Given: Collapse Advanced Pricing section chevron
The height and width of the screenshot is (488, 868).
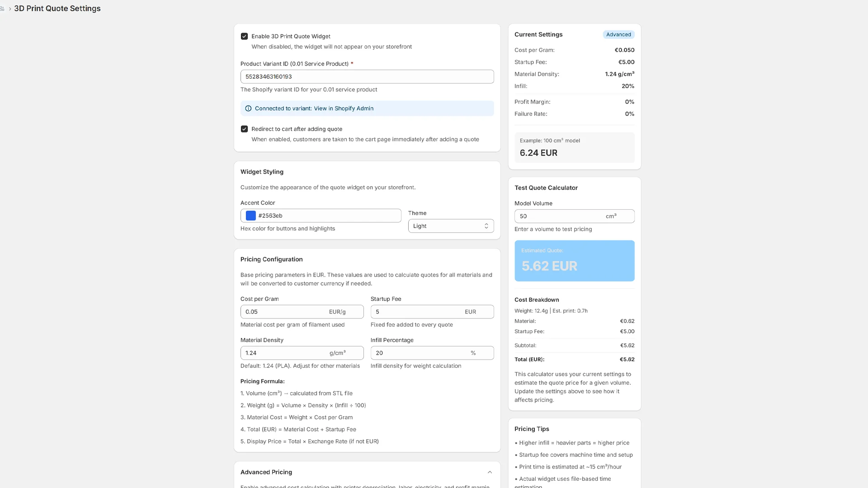Looking at the screenshot, I should [x=490, y=472].
